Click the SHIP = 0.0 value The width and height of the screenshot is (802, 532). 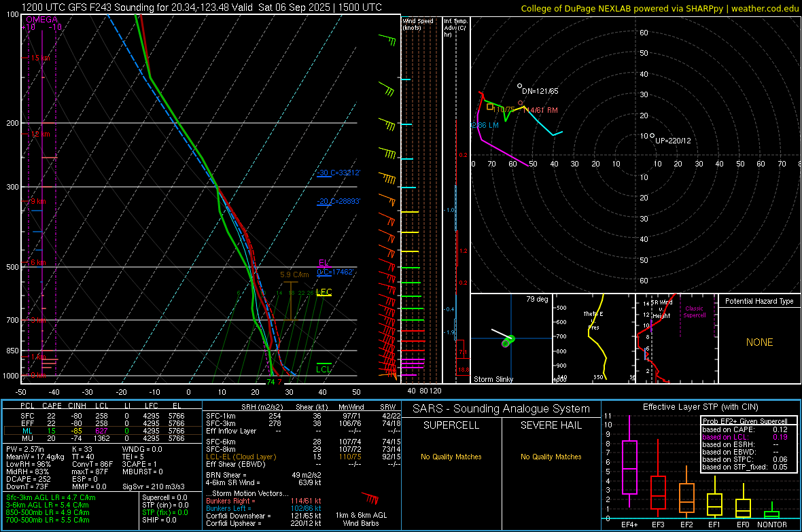click(159, 520)
